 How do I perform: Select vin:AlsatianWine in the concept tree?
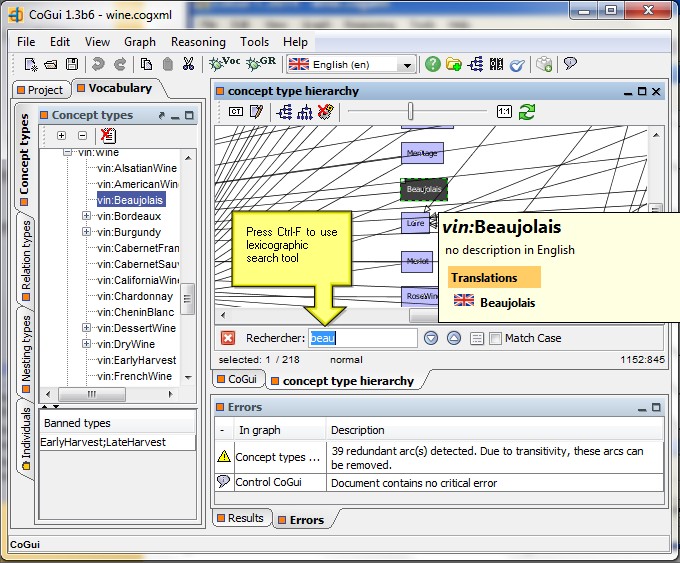137,168
